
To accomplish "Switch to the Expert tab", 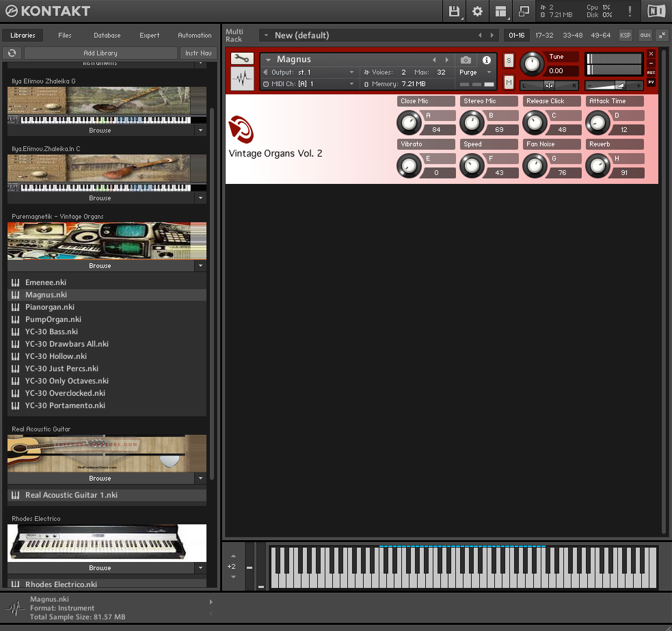I will coord(149,35).
